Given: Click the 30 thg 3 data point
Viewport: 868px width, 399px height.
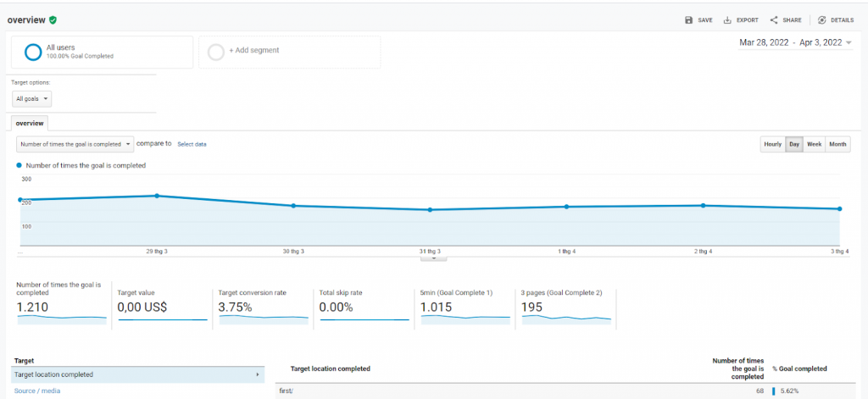Looking at the screenshot, I should pos(293,205).
